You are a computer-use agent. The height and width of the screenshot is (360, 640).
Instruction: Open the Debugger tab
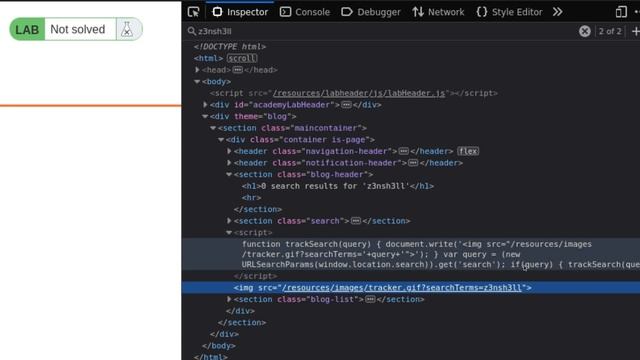(371, 12)
